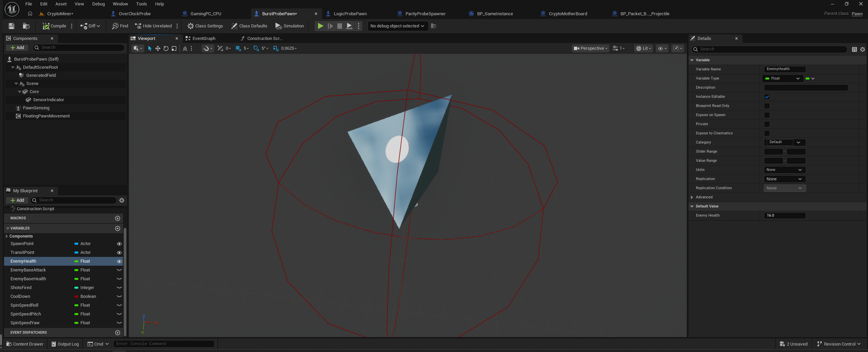
Task: Click Add in the Components panel
Action: [x=17, y=48]
